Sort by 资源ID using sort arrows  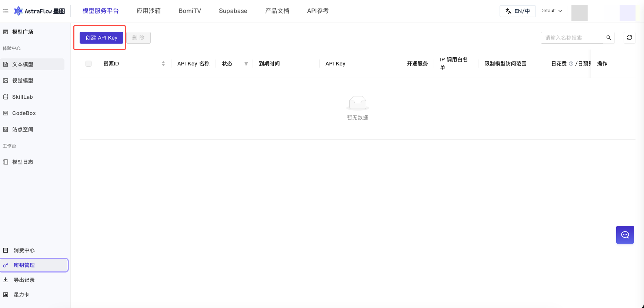pos(163,64)
